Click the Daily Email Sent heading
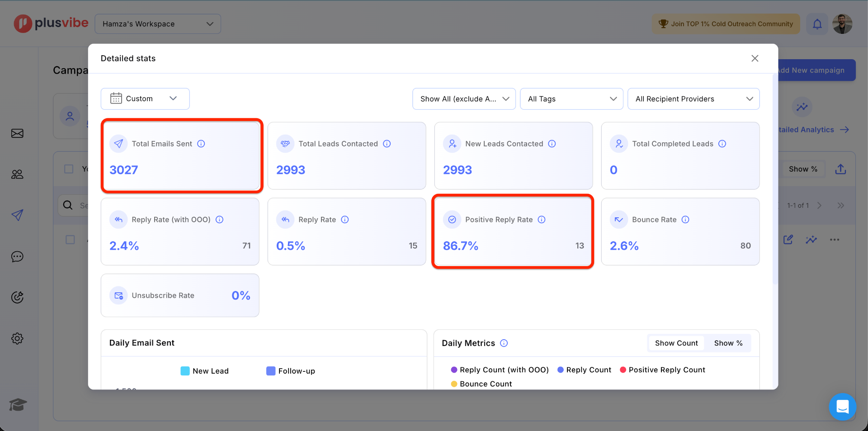The width and height of the screenshot is (868, 431). pos(142,343)
